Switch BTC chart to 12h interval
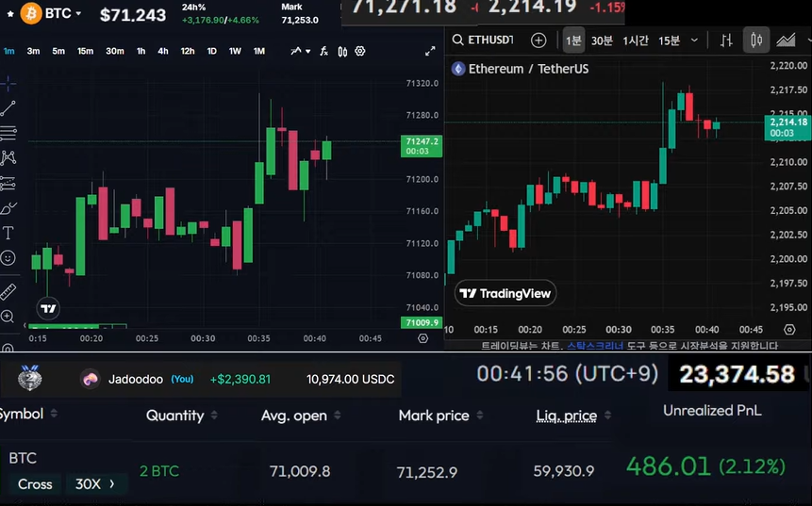This screenshot has height=506, width=812. pos(188,51)
